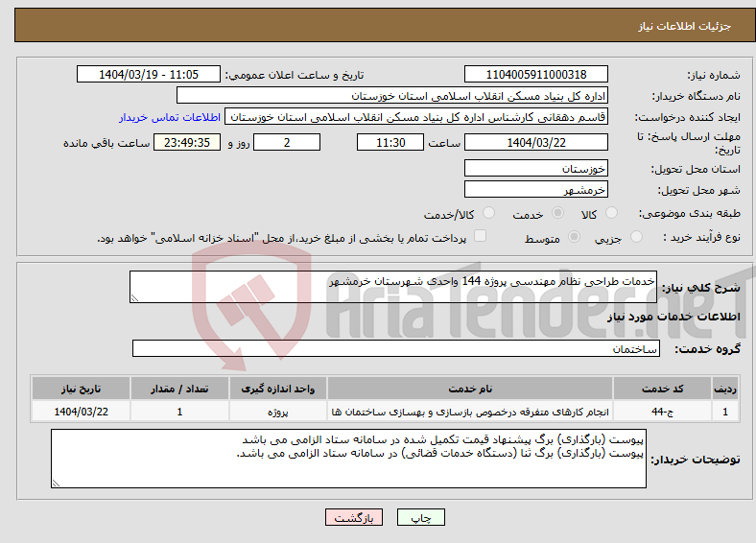Select the متوسط purchase type radio
756x543 pixels.
(575, 236)
